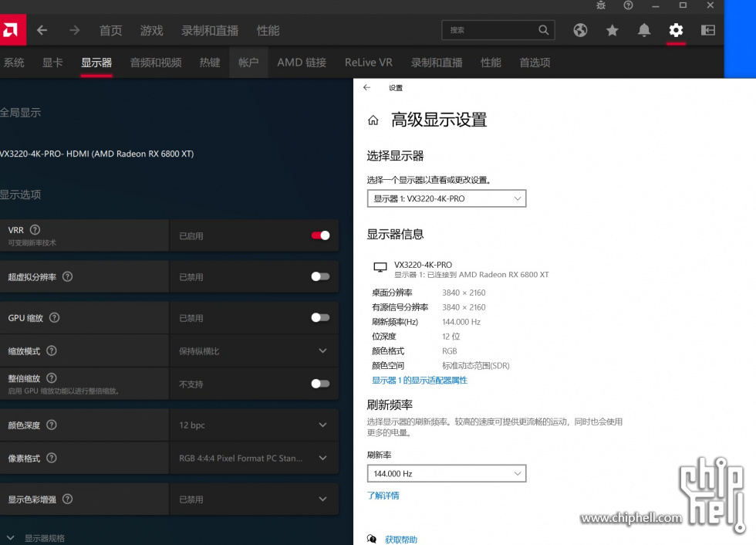This screenshot has width=756, height=545.
Task: Switch to the AMD 链接 tab
Action: tap(302, 63)
